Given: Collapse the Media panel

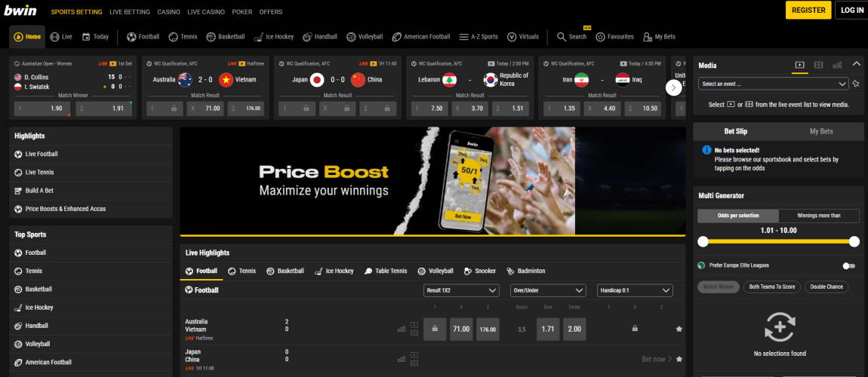Looking at the screenshot, I should [857, 64].
